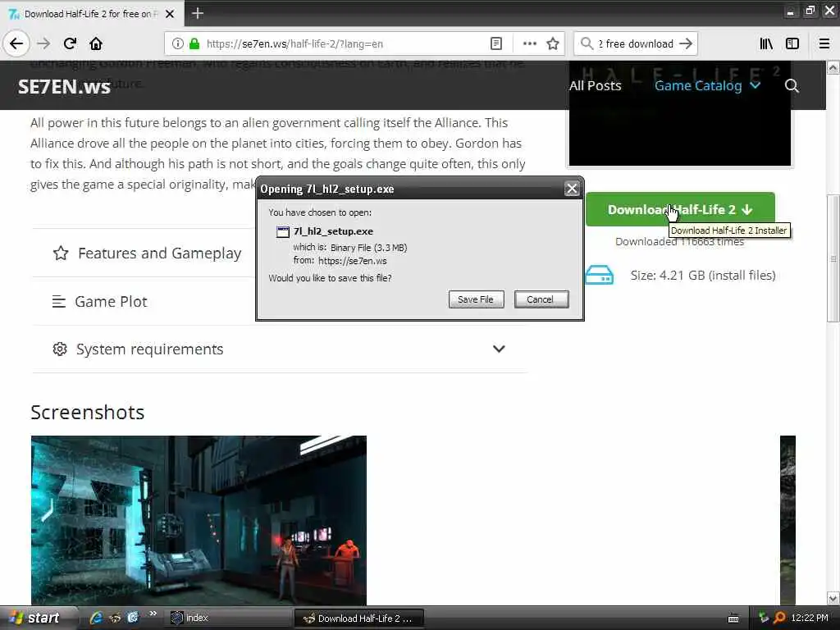Open the Library bookshelf icon

[x=766, y=44]
